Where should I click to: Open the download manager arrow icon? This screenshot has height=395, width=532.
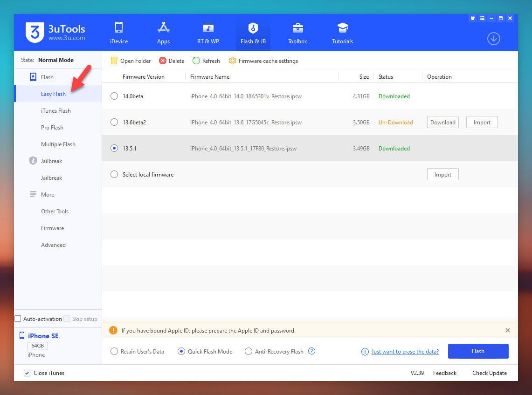pyautogui.click(x=493, y=39)
